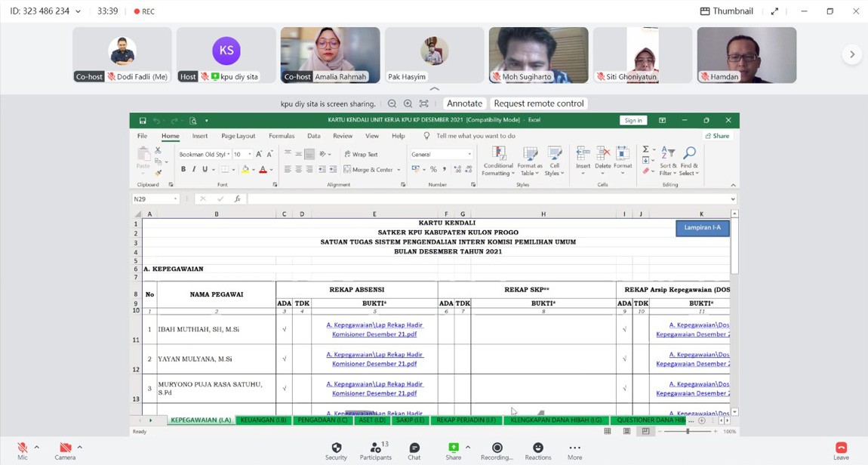
Task: Click Request remote control
Action: point(539,103)
